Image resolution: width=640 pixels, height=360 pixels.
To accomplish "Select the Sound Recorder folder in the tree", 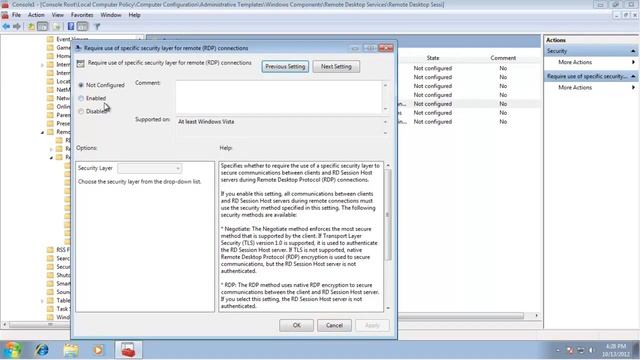I will [58, 292].
